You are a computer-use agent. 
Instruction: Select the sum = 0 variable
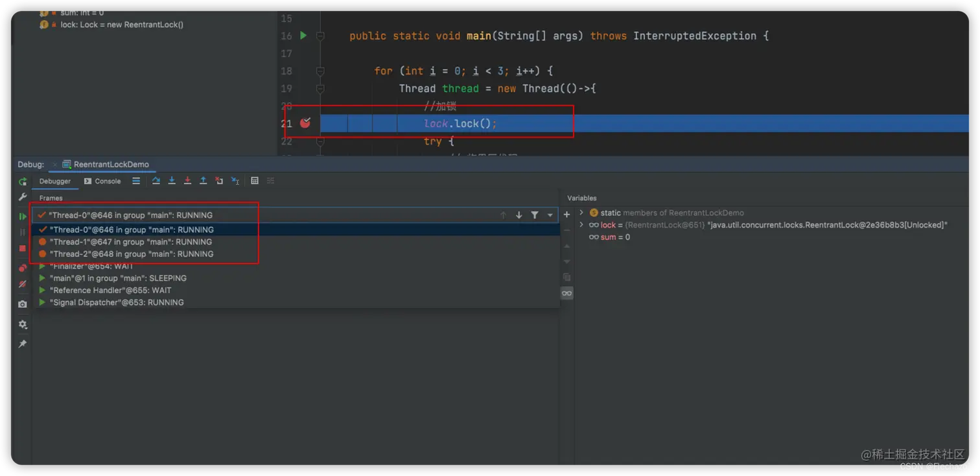(609, 237)
